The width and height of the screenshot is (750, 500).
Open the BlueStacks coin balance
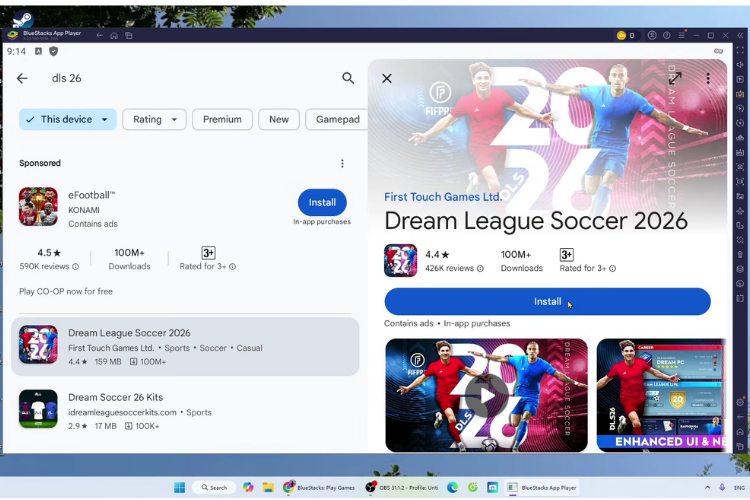[x=626, y=35]
